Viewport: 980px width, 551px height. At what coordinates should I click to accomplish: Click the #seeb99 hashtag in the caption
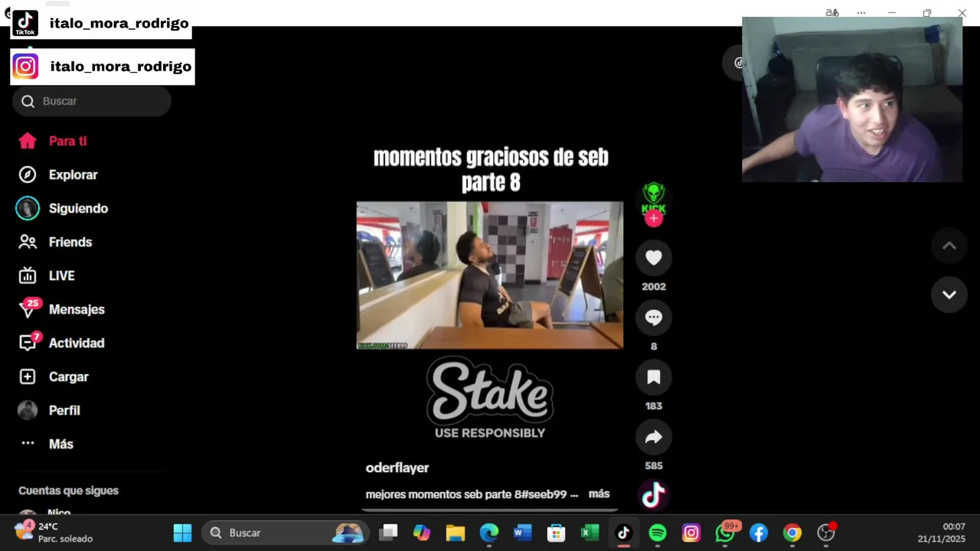tap(544, 494)
